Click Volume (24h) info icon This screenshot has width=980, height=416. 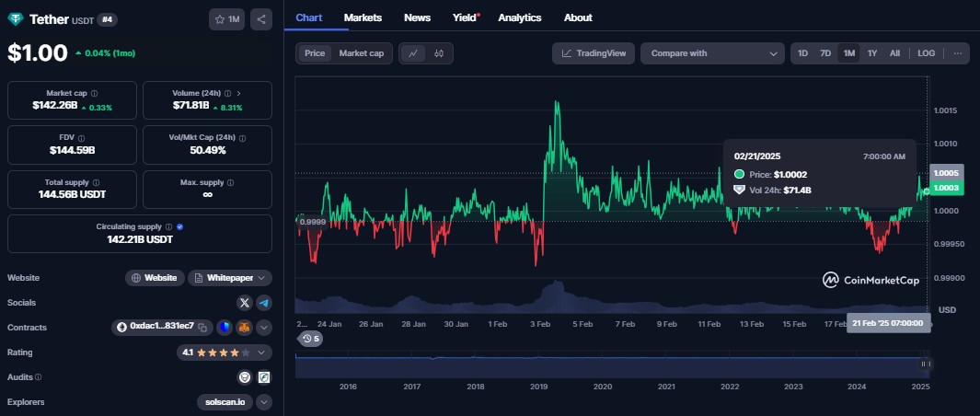coord(227,93)
